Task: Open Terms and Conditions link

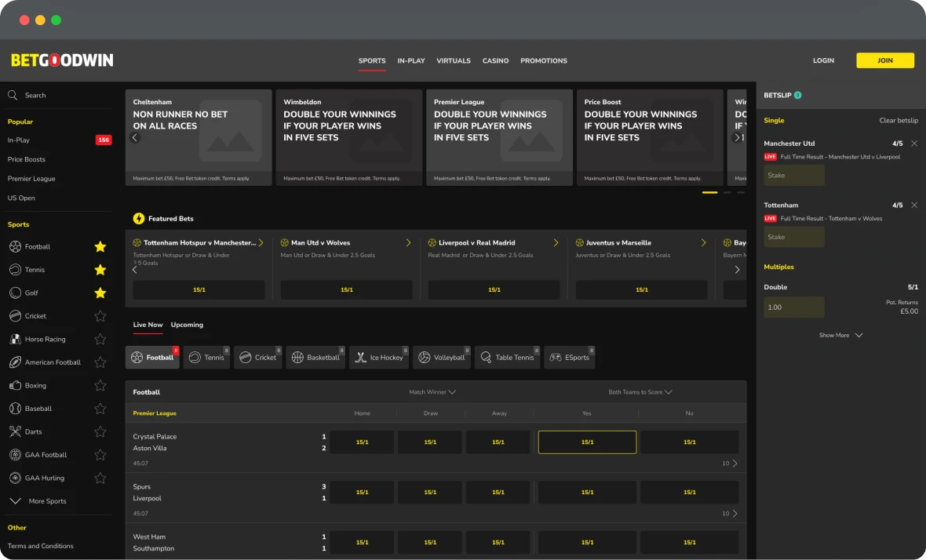Action: click(40, 546)
